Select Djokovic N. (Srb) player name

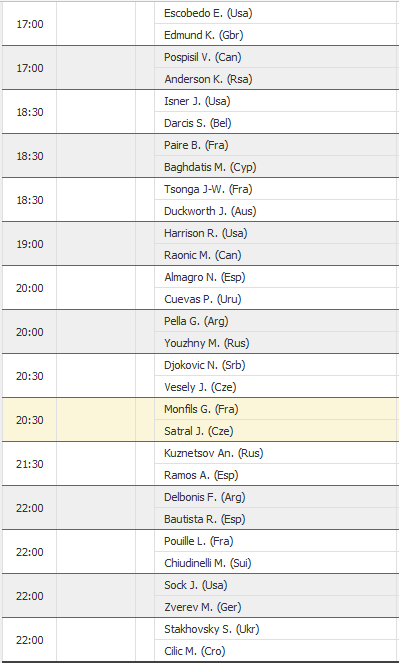click(205, 365)
